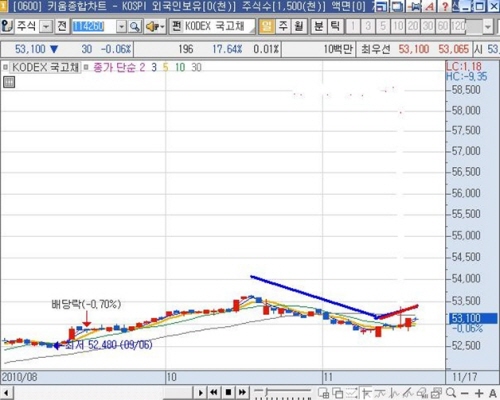Viewport: 500px width, 400px height.
Task: Click the 17.64% value
Action: pos(227,49)
